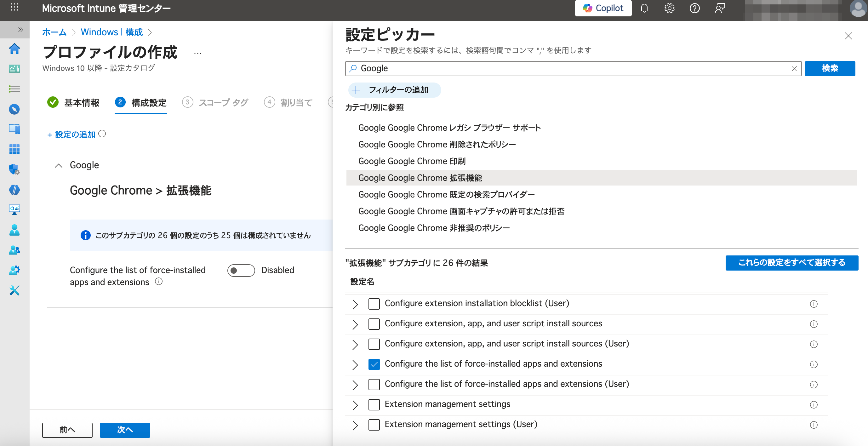The image size is (868, 446).
Task: Select Google Chrome 印刷 category
Action: point(412,161)
